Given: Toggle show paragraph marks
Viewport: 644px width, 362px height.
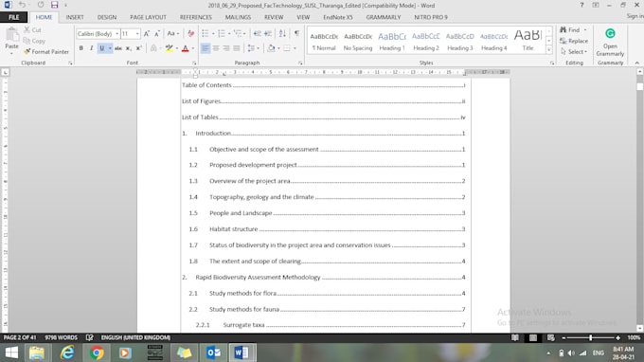Looking at the screenshot, I should (x=296, y=33).
